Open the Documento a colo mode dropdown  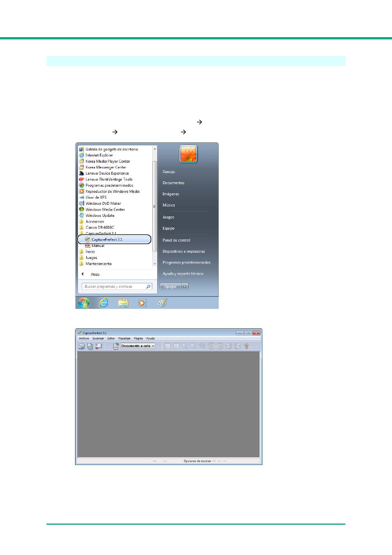click(x=138, y=346)
